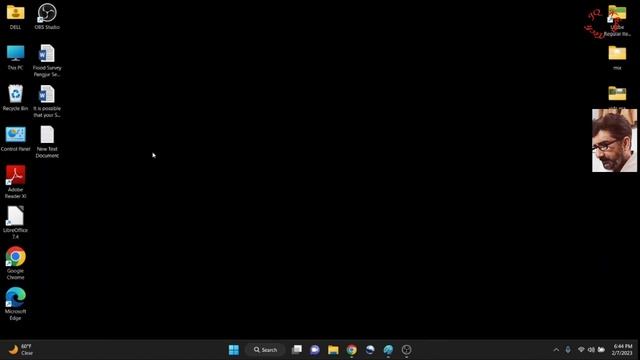Viewport: 640px width, 360px height.
Task: Select the folder shortcut in top-right corner
Action: pyautogui.click(x=617, y=20)
